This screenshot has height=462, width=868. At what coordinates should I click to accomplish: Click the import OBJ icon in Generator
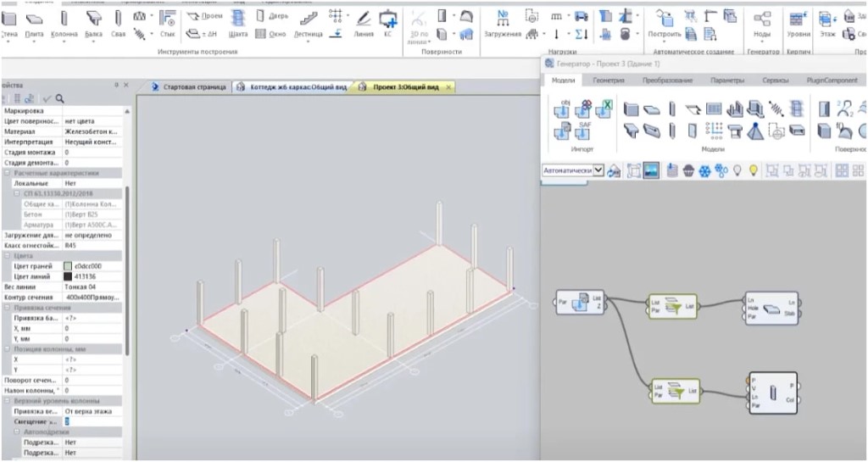pos(562,109)
